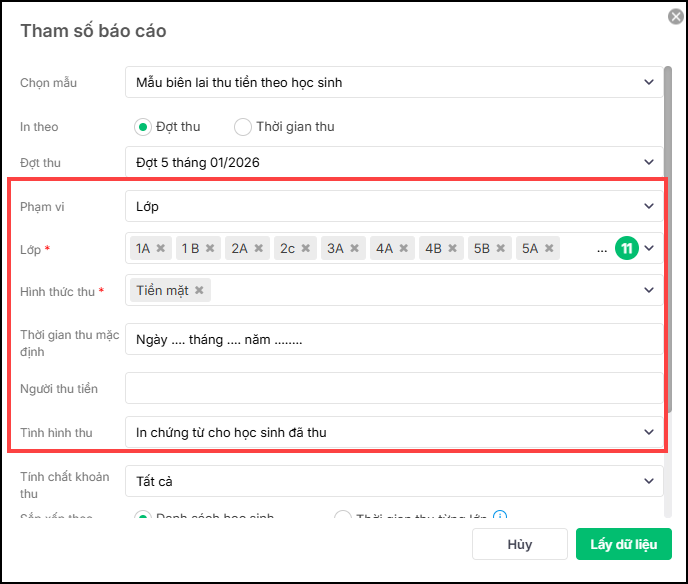This screenshot has height=584, width=688.
Task: Remove the Tiền mặt payment tag
Action: click(x=199, y=290)
